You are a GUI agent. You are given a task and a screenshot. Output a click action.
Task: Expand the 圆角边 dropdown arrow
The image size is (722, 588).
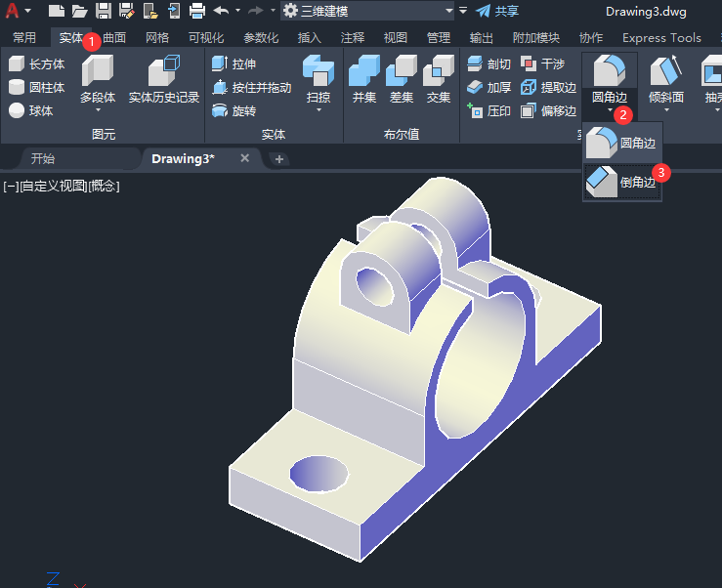coord(610,110)
